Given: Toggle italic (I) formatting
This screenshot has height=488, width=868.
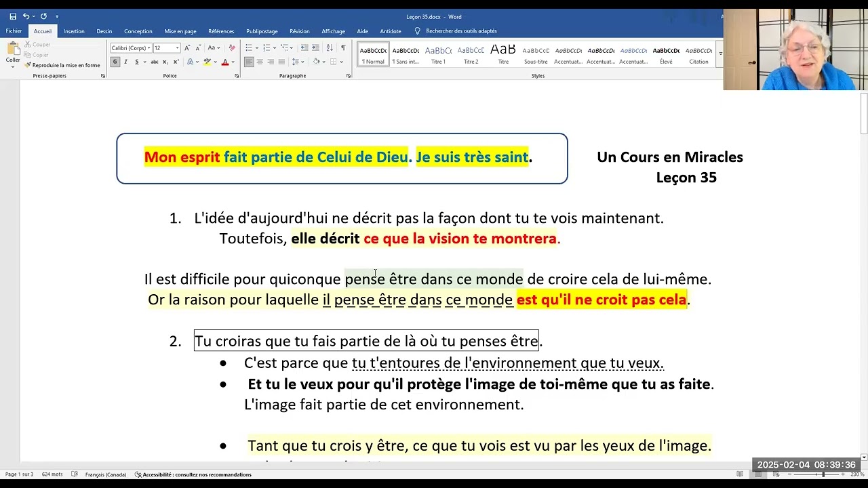Looking at the screenshot, I should click(x=125, y=62).
